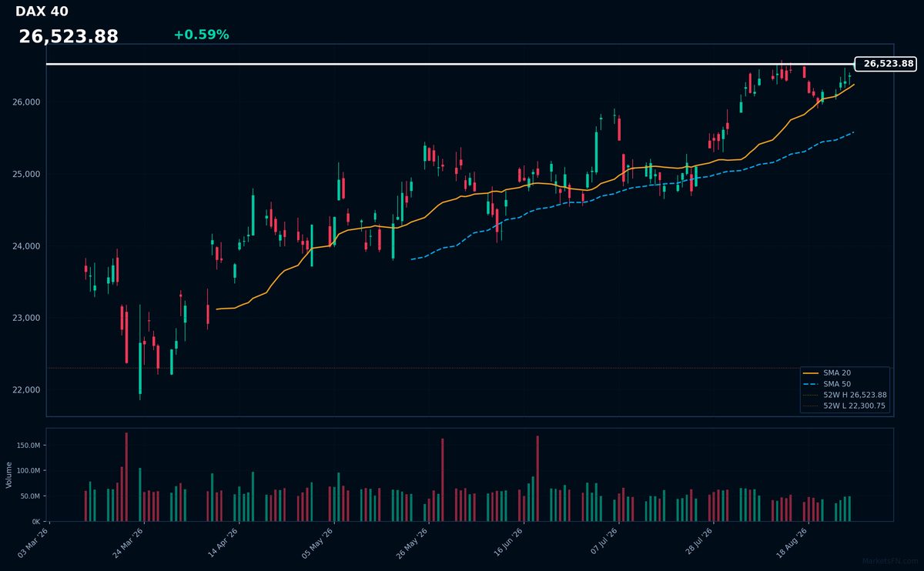The height and width of the screenshot is (571, 924).
Task: Click the 18 Aug '26 date label
Action: click(x=790, y=543)
